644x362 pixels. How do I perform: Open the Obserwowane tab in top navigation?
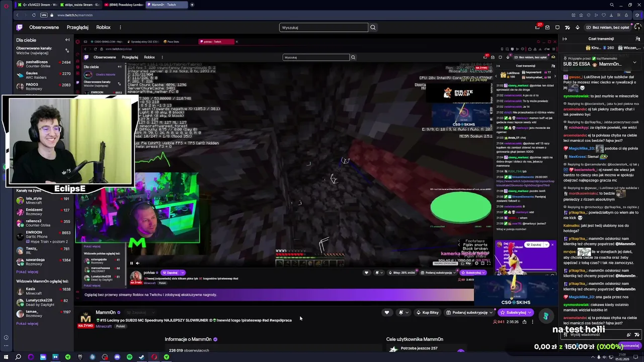[44, 28]
